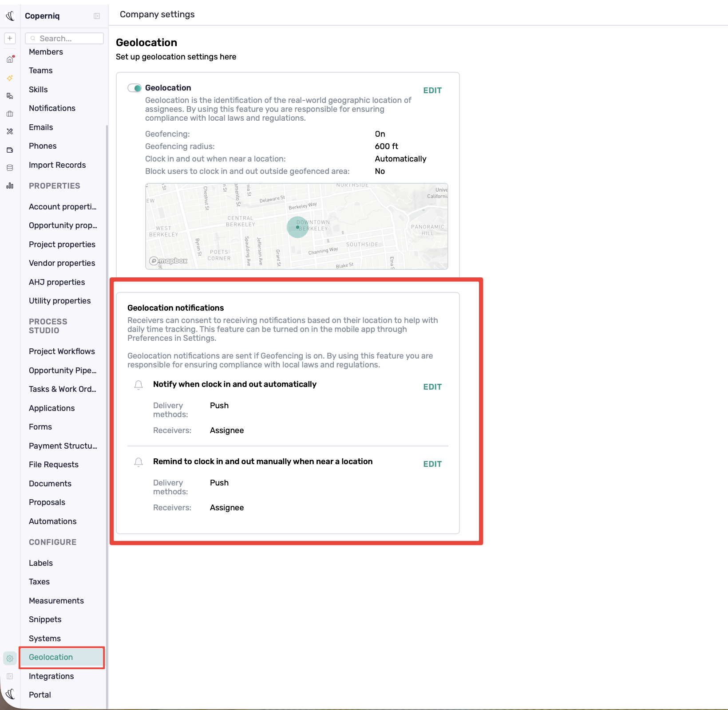
Task: Open Portal settings
Action: 40,695
